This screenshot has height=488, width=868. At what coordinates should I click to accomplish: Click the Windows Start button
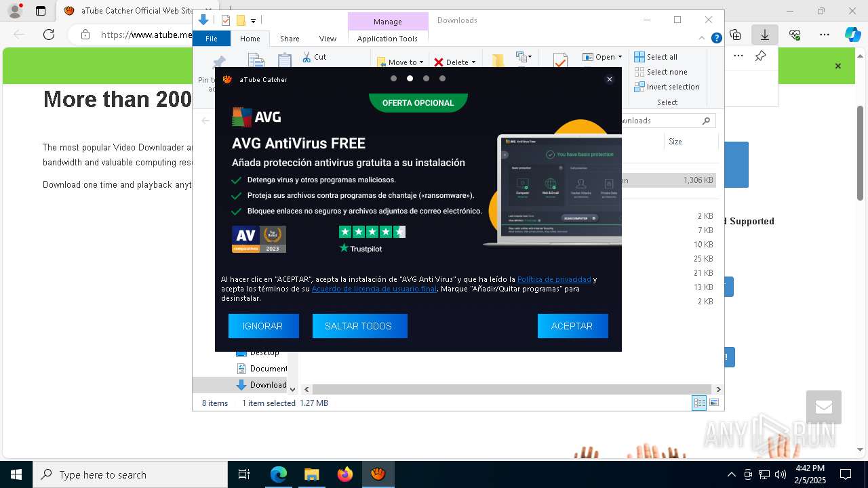point(16,474)
